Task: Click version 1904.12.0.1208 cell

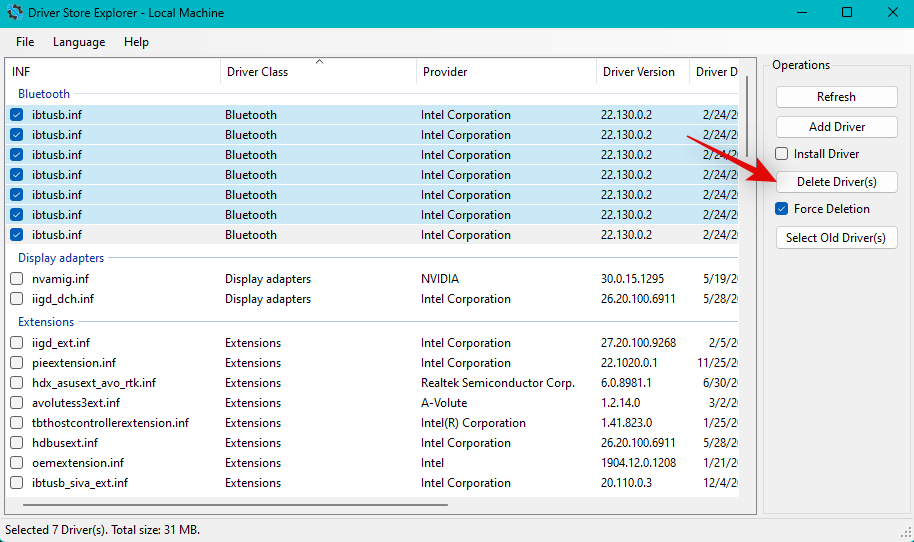Action: click(x=638, y=463)
